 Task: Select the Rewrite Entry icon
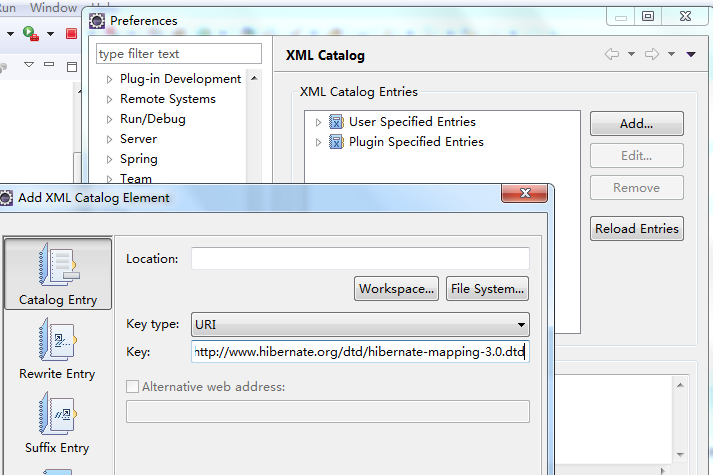click(x=58, y=339)
